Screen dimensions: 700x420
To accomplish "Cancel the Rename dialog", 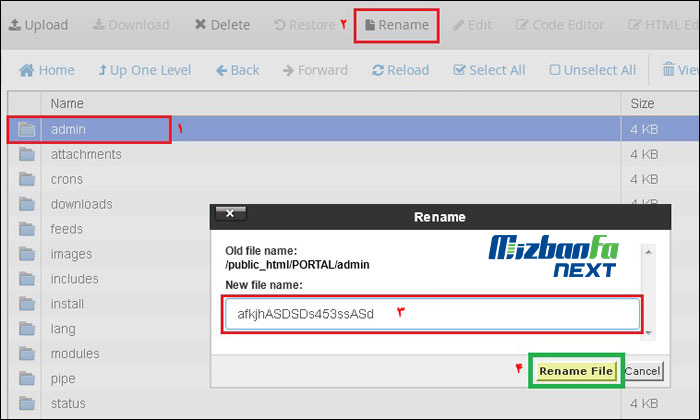I will [x=643, y=371].
